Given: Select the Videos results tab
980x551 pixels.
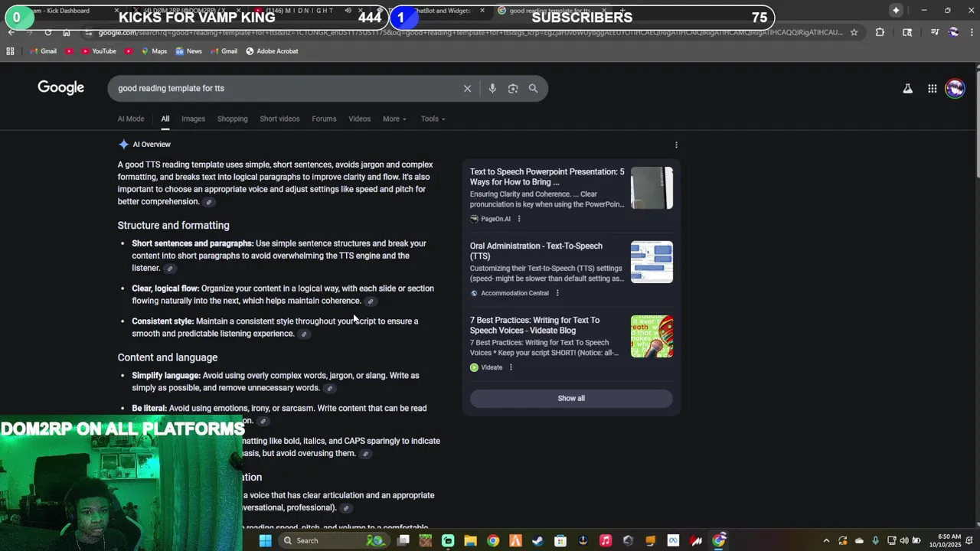Looking at the screenshot, I should pos(359,119).
